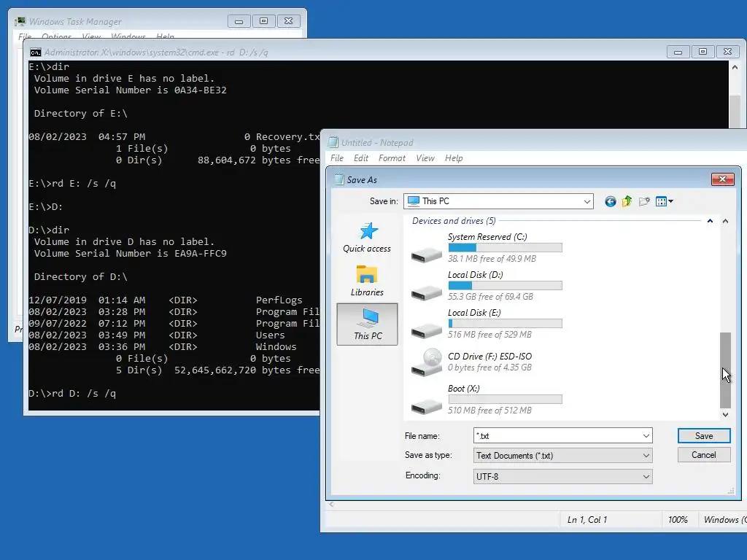
Task: Click the 'Windows' directory row in cmd
Action: point(163,347)
